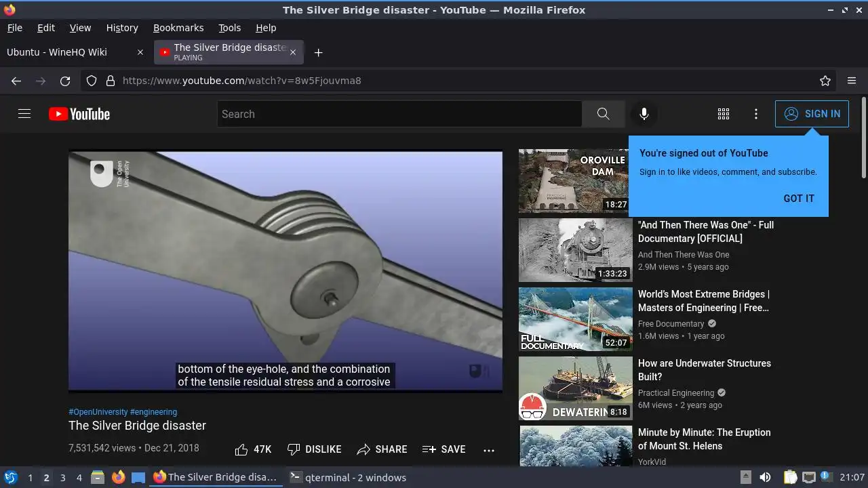The image size is (868, 488).
Task: Open a new Firefox tab
Action: point(318,52)
